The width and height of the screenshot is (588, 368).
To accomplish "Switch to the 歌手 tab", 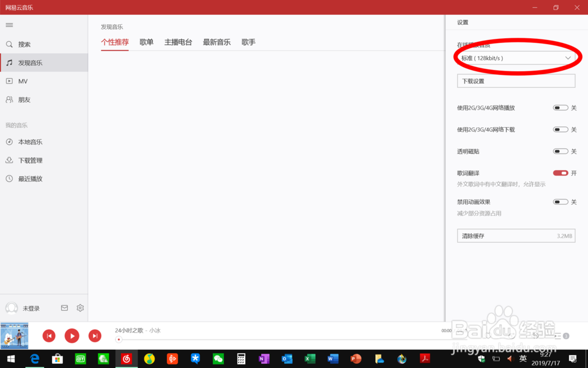I will 248,42.
